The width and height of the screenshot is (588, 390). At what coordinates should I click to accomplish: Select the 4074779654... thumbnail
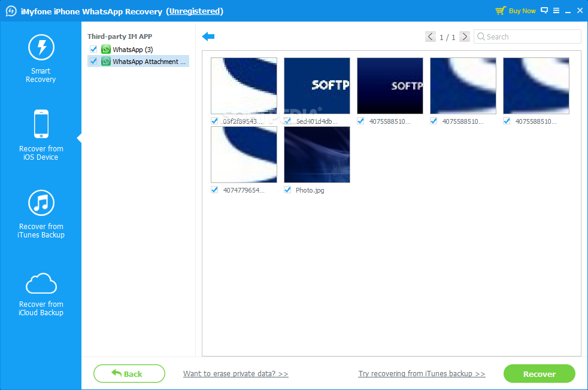[244, 155]
